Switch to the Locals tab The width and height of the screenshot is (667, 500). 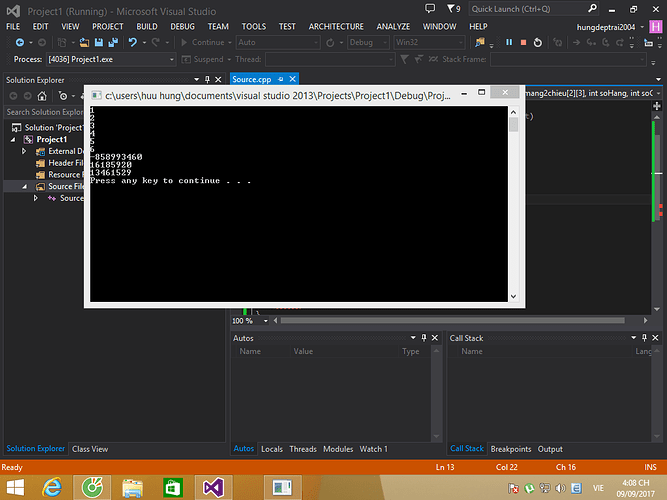click(x=271, y=449)
